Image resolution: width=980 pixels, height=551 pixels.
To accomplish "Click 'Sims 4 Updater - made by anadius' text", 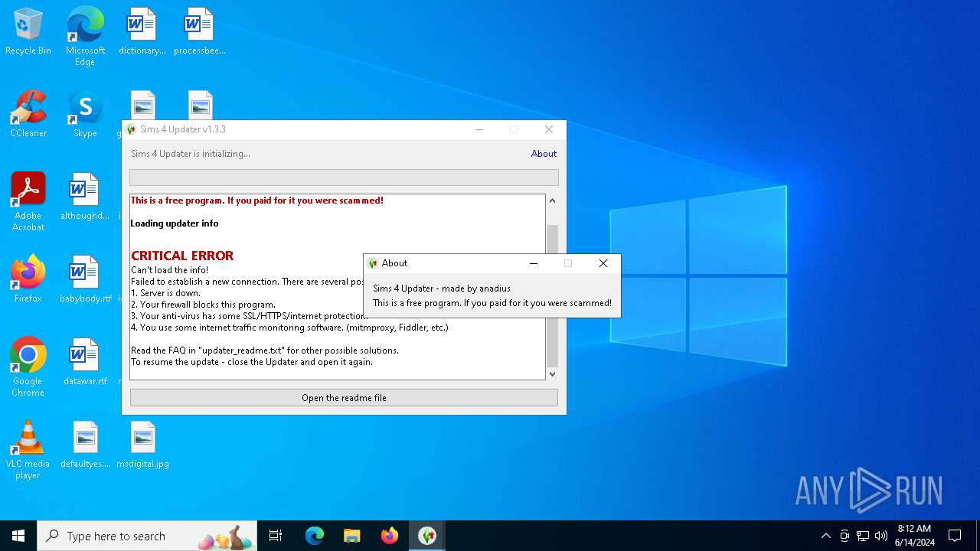I will point(442,289).
